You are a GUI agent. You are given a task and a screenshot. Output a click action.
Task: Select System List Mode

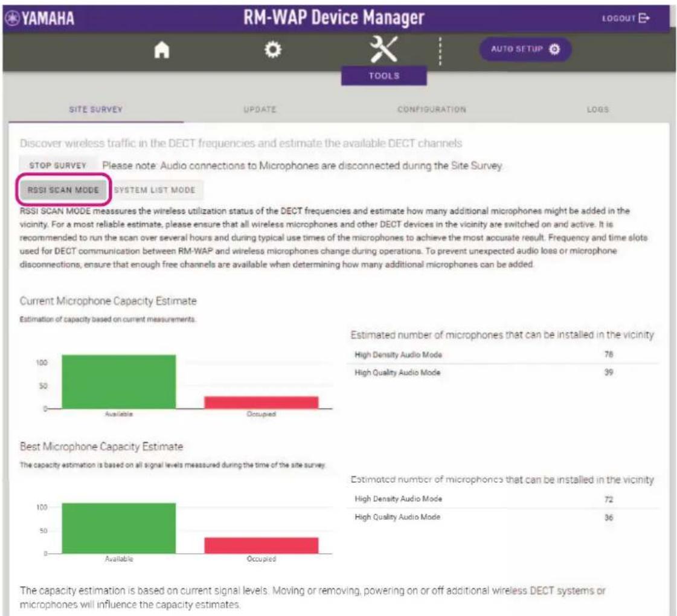(155, 190)
